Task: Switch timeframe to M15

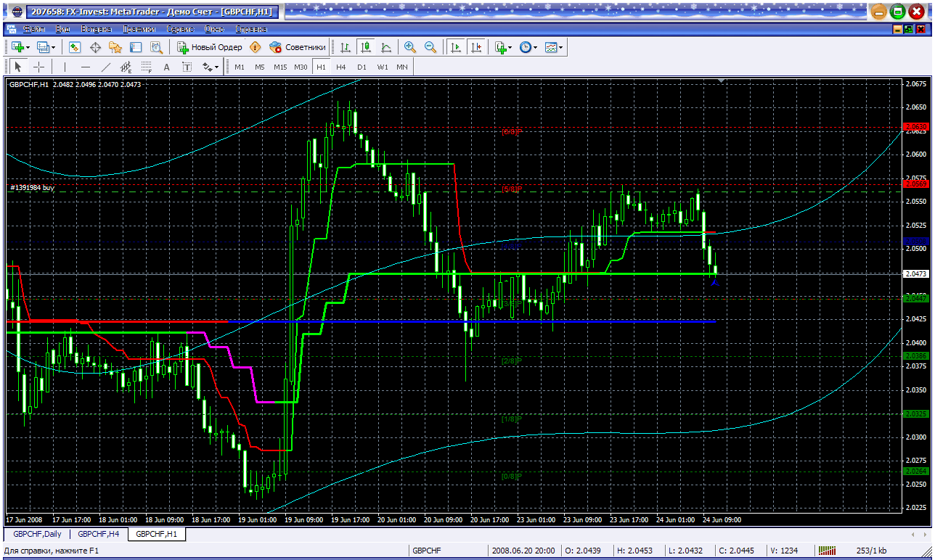Action: 280,67
